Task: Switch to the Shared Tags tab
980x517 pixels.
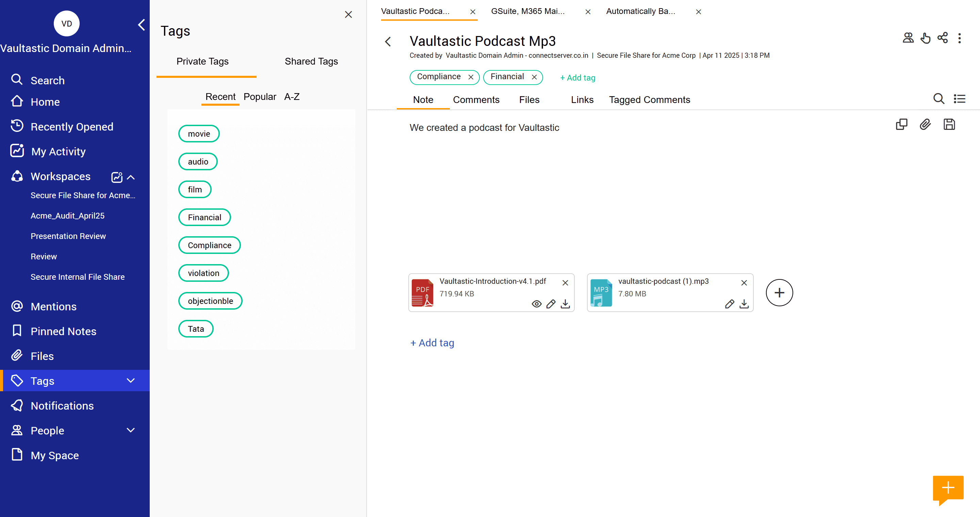Action: 311,61
